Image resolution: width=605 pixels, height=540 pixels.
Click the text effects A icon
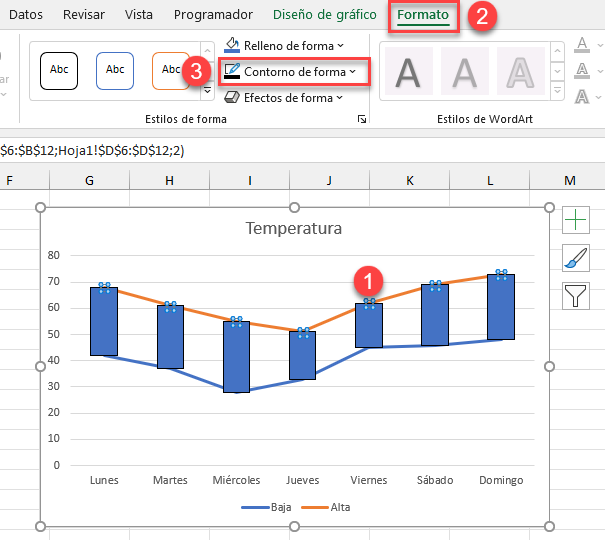coord(582,96)
